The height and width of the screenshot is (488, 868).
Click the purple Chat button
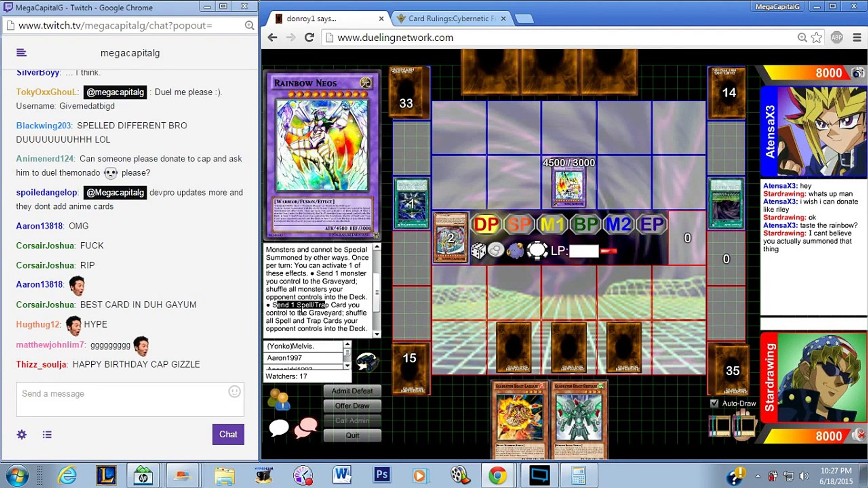coord(228,434)
